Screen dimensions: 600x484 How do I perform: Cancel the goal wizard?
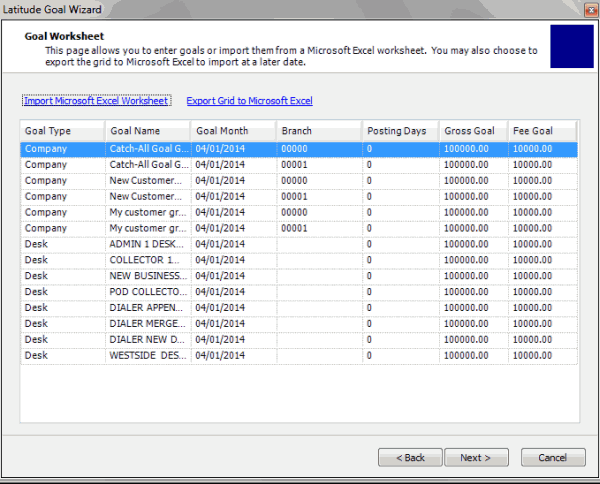click(x=553, y=457)
